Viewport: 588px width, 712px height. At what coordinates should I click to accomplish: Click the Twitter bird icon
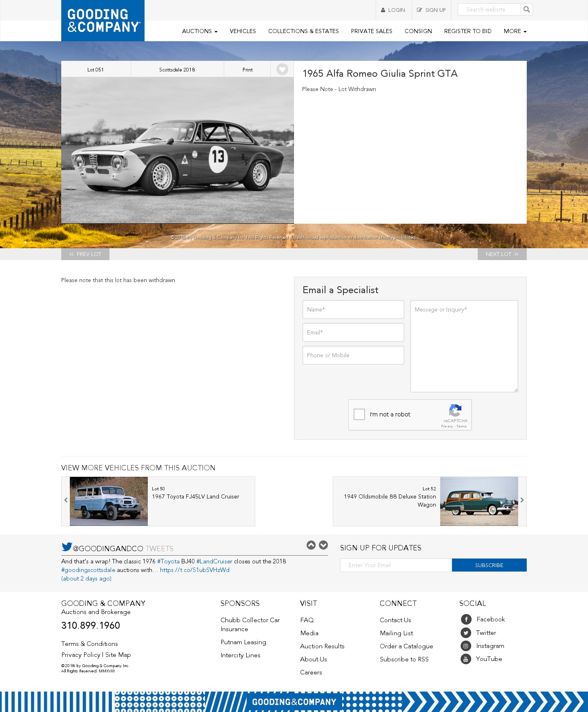[67, 547]
